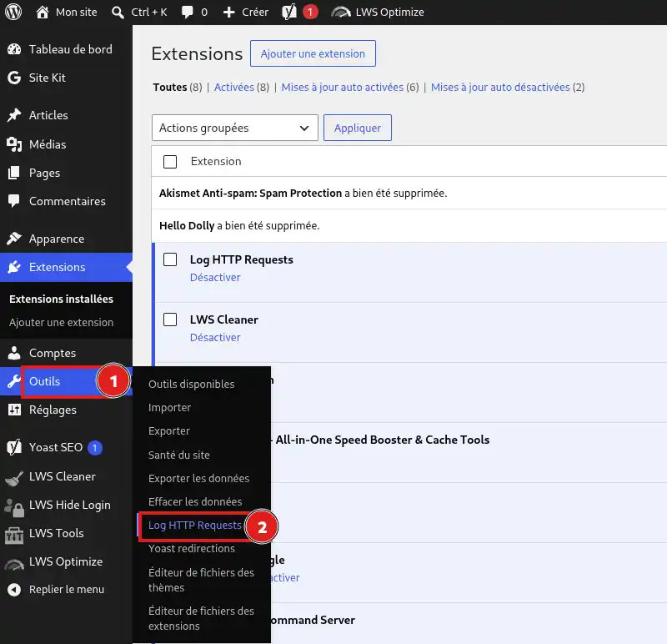667x644 pixels.
Task: Click the Tableau de bord dashboard icon
Action: 14,49
